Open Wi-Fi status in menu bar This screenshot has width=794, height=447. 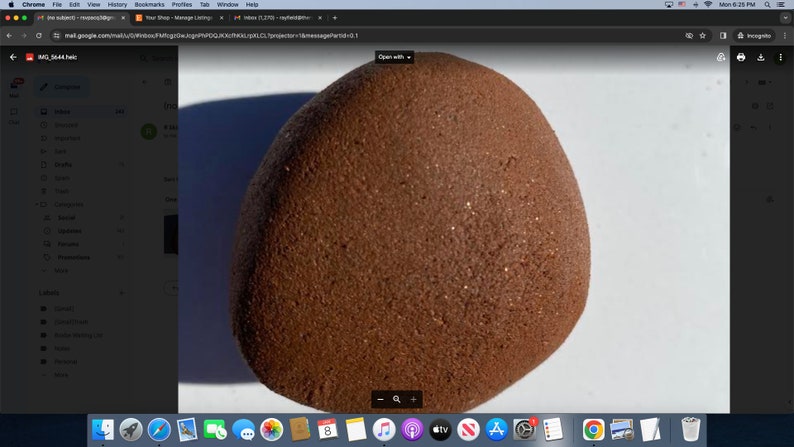(x=708, y=5)
